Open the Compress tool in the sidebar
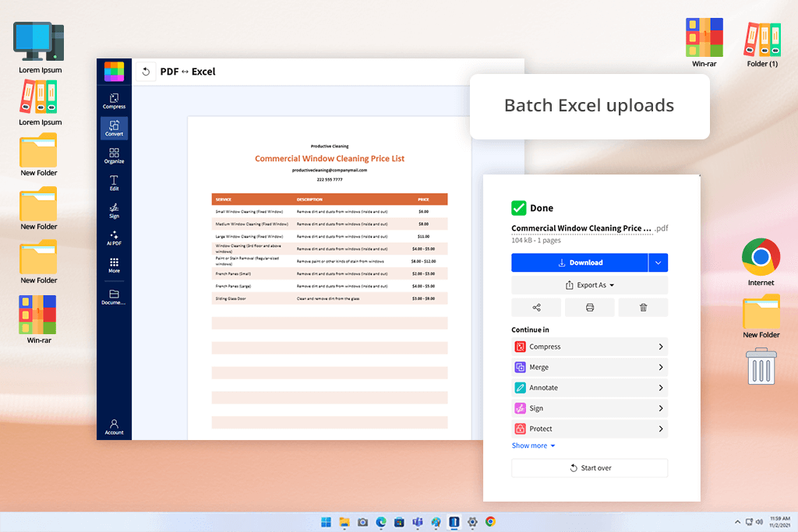 114,100
